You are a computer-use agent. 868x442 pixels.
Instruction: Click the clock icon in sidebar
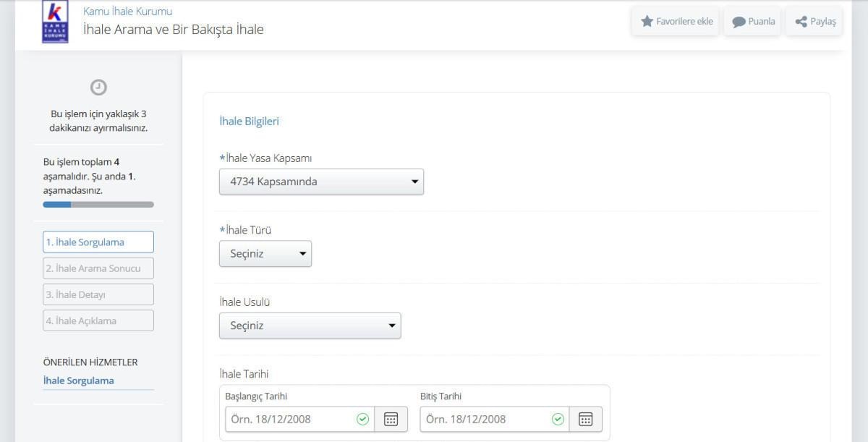click(x=98, y=88)
